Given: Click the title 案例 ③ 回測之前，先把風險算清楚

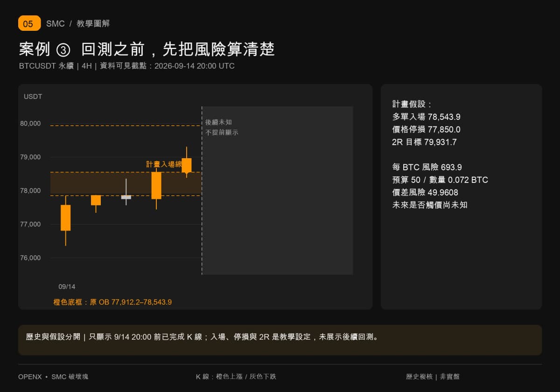Looking at the screenshot, I should click(147, 49).
